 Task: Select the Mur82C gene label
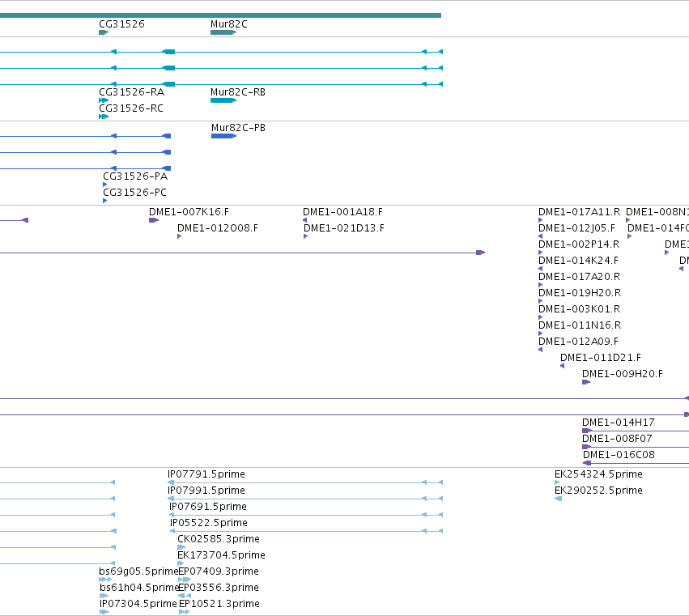(x=229, y=24)
